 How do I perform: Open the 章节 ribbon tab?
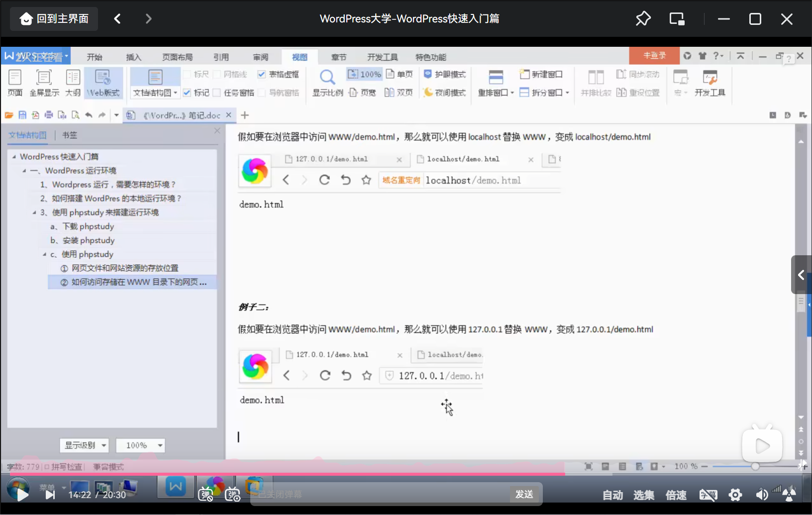pos(339,57)
